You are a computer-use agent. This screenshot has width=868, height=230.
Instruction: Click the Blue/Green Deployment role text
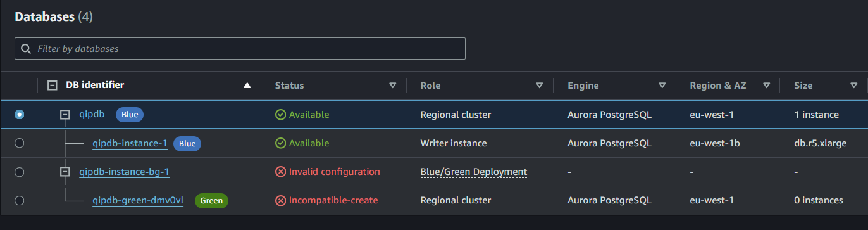click(474, 172)
